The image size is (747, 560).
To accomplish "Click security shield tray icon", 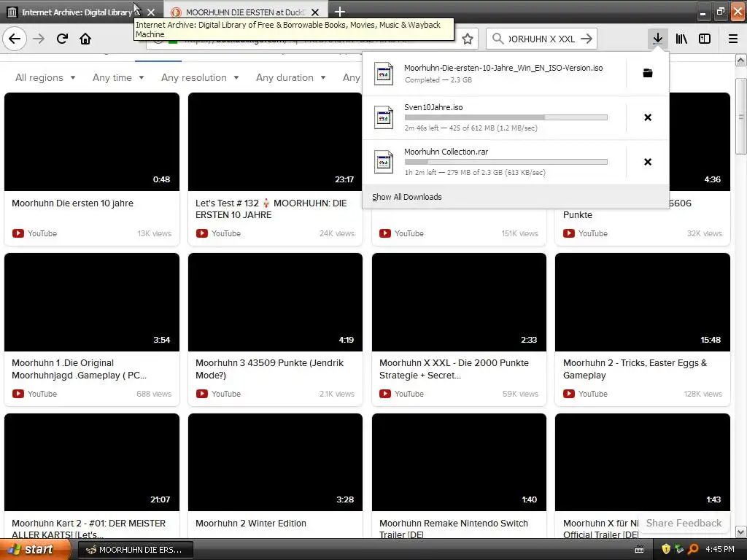I will tap(666, 550).
